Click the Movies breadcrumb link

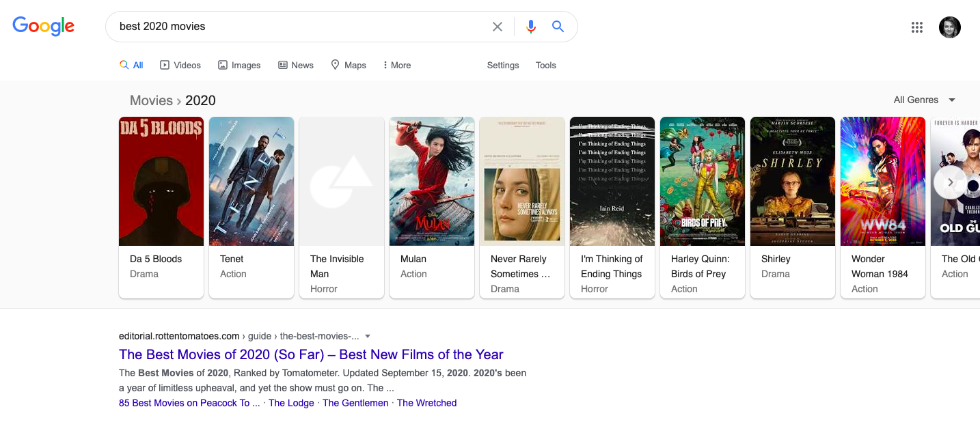(x=151, y=100)
